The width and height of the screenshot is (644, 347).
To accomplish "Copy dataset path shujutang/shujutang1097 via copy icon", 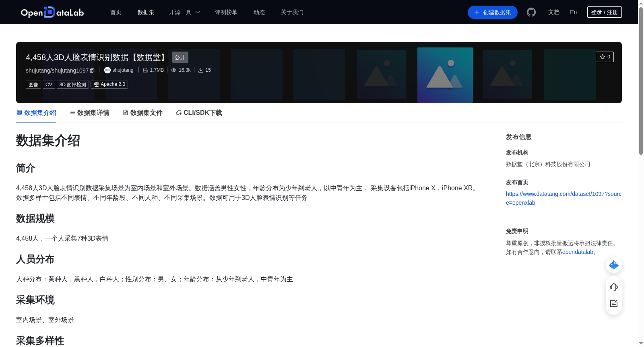I will (x=92, y=71).
